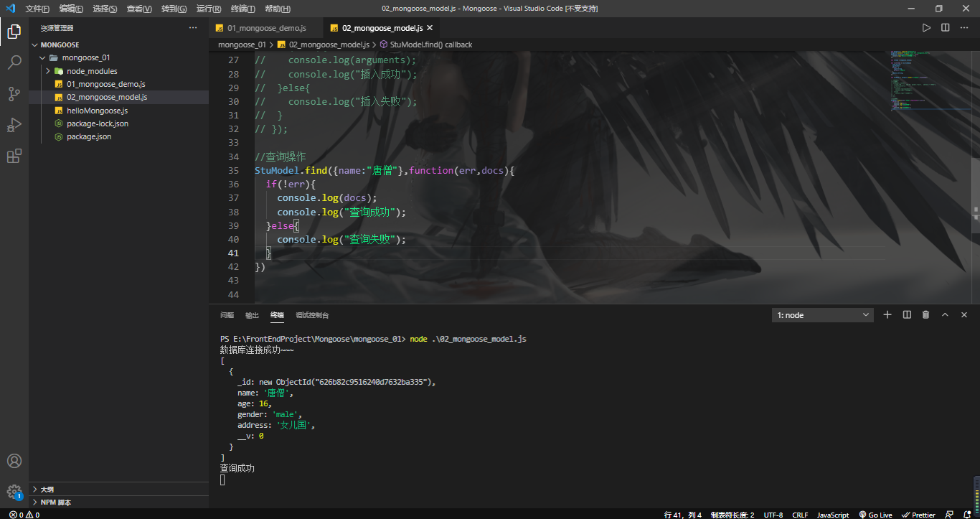Open package.json in file tree
The image size is (980, 519).
tap(89, 136)
